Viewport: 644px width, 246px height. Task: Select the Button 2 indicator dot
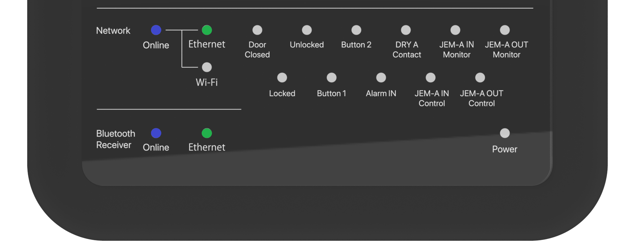(x=356, y=30)
